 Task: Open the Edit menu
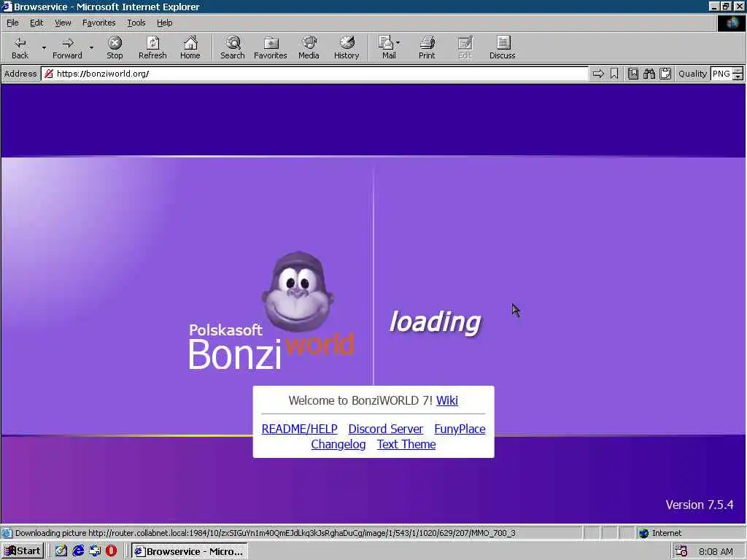tap(36, 23)
